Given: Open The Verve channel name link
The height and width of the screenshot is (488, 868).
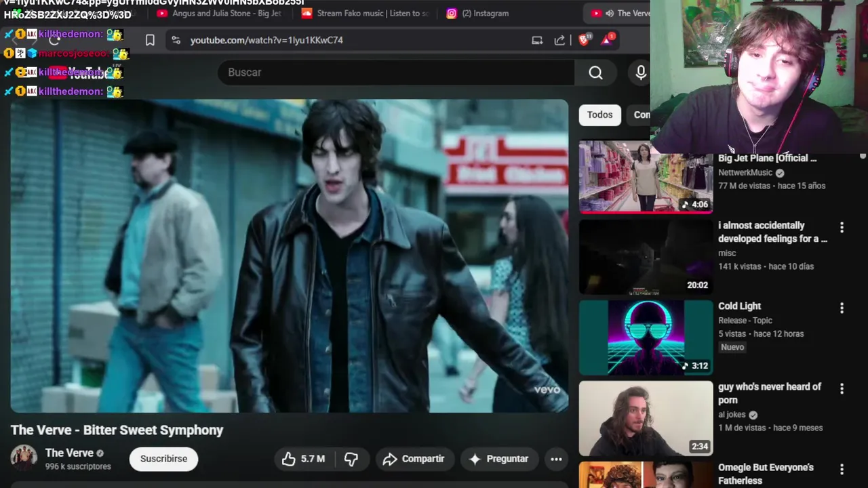Looking at the screenshot, I should [69, 453].
